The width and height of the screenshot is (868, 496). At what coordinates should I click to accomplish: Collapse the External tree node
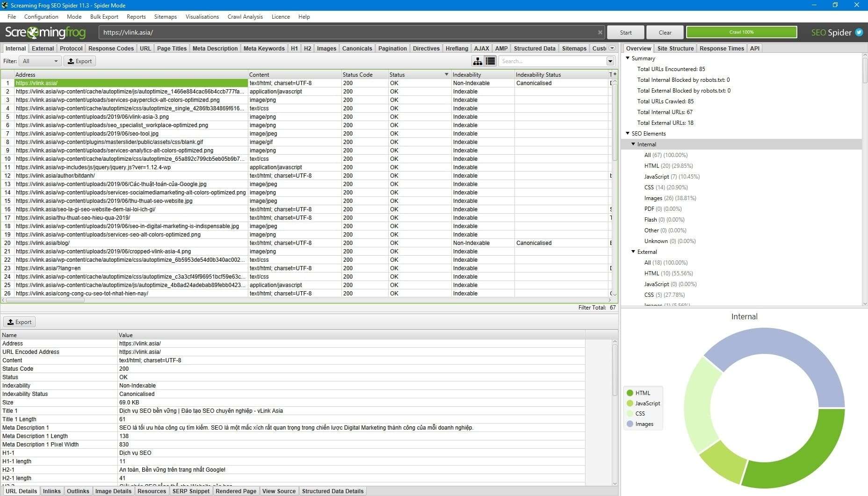[633, 252]
